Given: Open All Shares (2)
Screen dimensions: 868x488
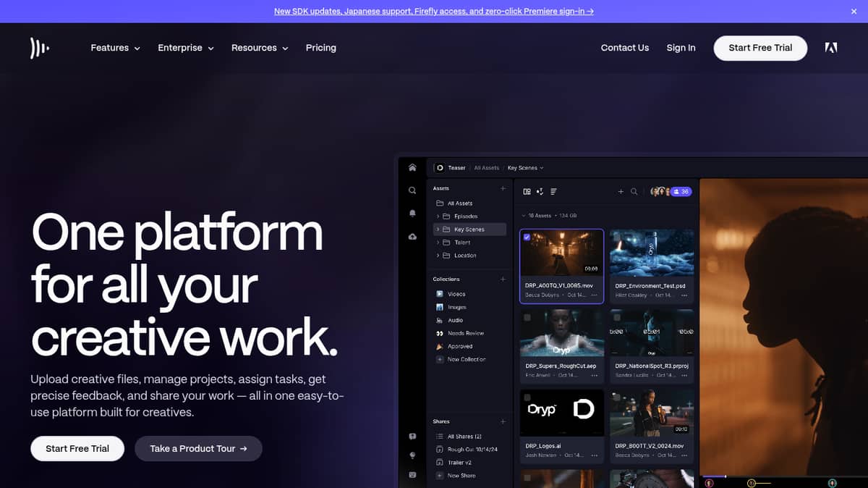Looking at the screenshot, I should pyautogui.click(x=459, y=437).
